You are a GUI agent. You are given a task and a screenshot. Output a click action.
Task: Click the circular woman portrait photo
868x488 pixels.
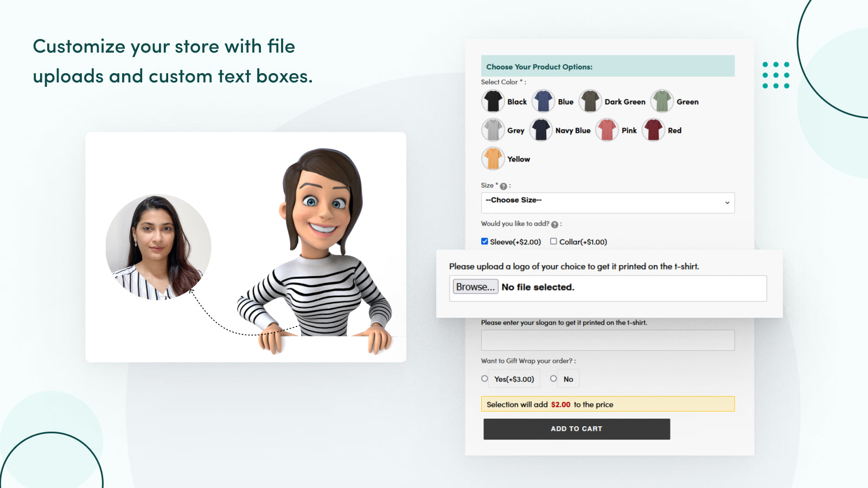[x=158, y=247]
